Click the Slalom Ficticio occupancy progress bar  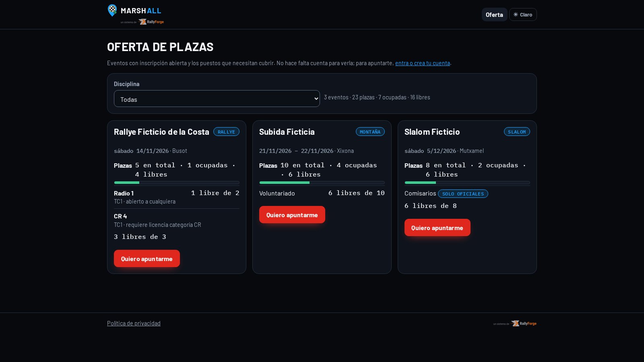click(467, 183)
